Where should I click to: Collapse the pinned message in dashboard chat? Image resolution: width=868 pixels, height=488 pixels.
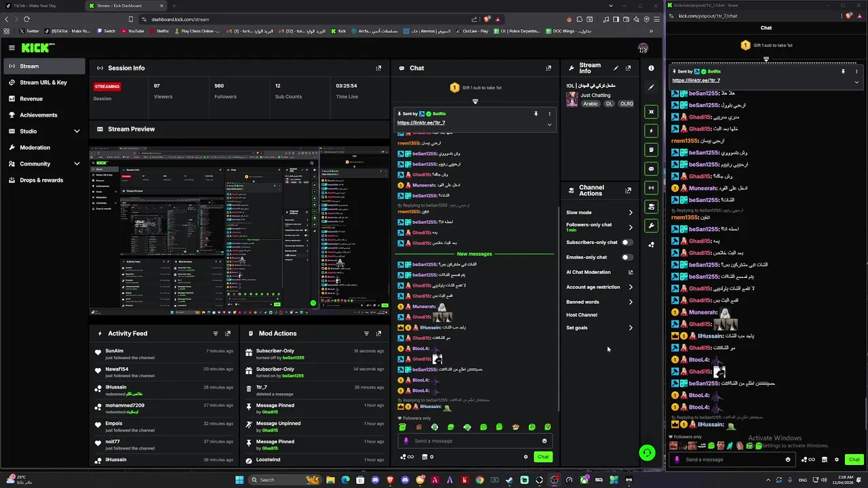click(549, 124)
